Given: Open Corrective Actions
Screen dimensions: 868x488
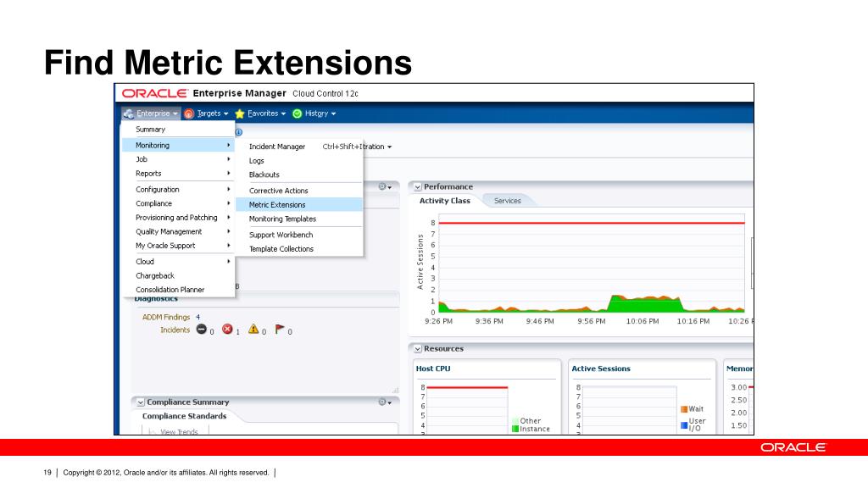Looking at the screenshot, I should tap(299, 191).
